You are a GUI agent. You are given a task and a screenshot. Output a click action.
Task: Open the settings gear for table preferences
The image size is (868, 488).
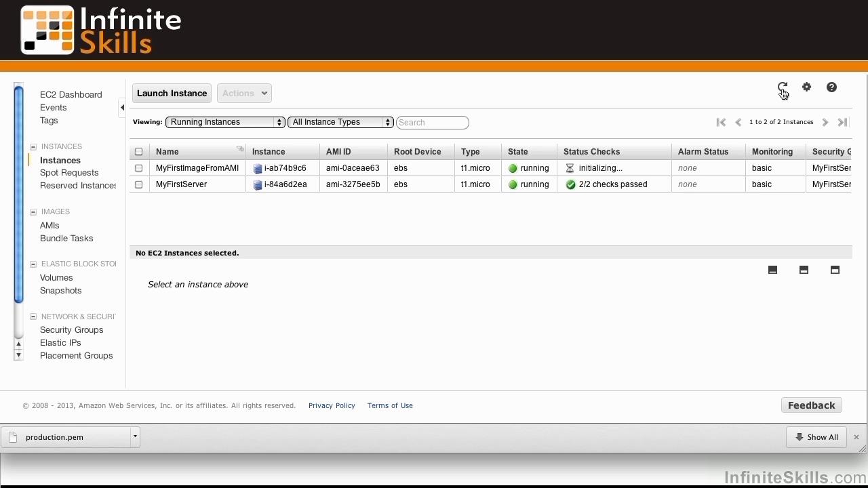(x=806, y=87)
